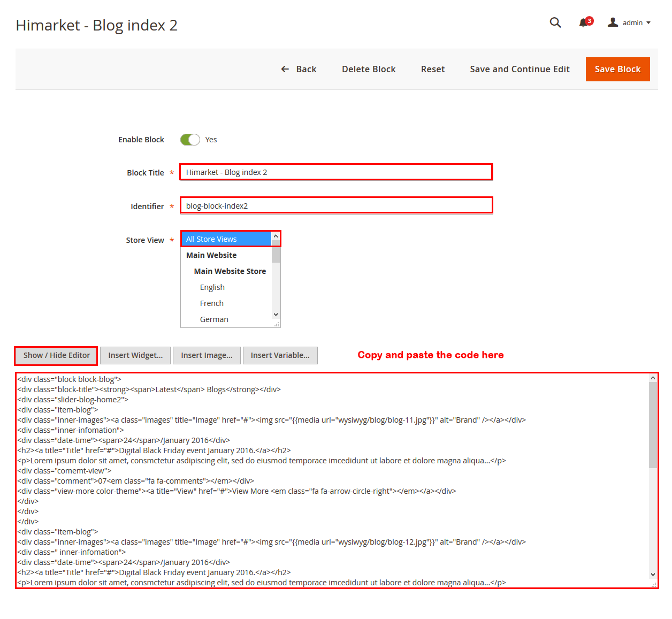672x619 pixels.
Task: Click code line 'div class="comemt-view"'
Action: [x=65, y=471]
